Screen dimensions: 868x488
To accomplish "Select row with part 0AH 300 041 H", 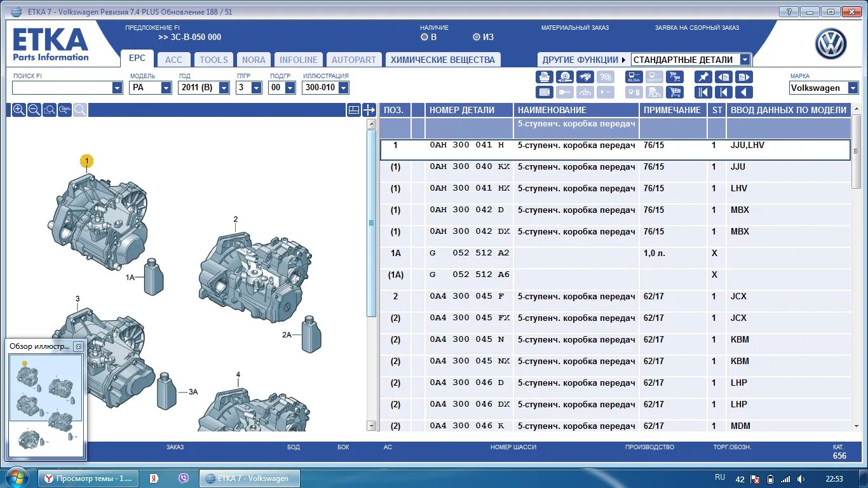I will click(614, 150).
